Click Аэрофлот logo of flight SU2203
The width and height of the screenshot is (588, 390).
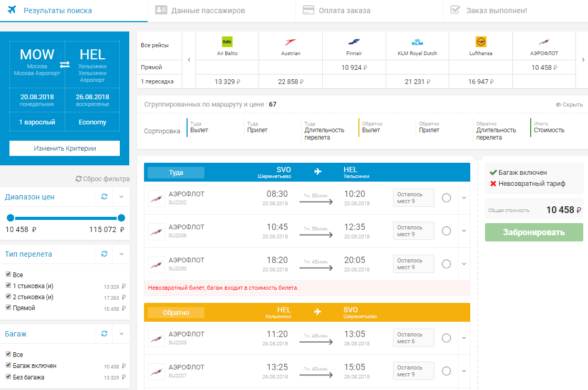(157, 339)
